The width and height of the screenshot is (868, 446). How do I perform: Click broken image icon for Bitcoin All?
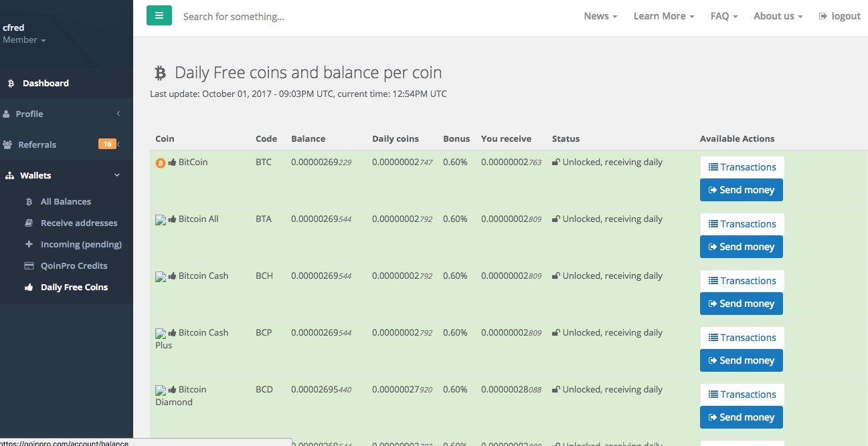161,219
